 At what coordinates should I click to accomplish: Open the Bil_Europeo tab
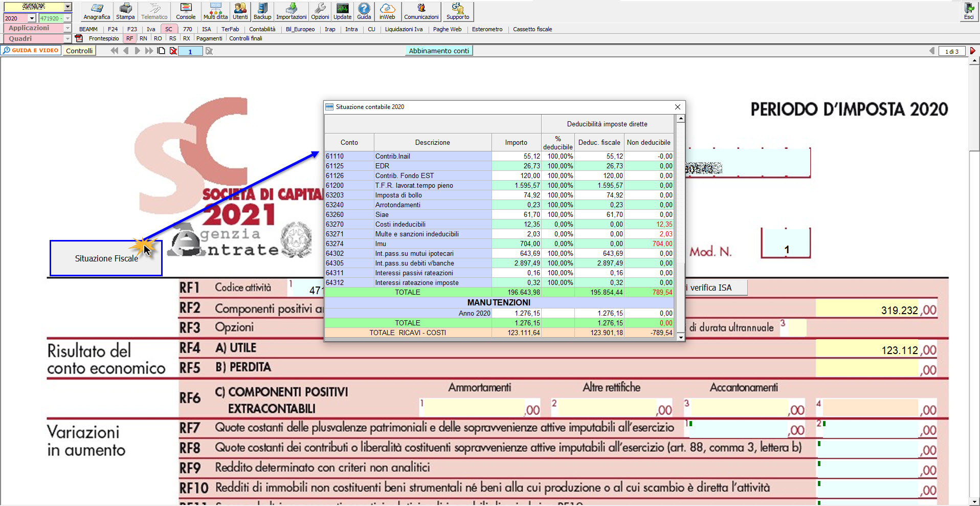[300, 29]
